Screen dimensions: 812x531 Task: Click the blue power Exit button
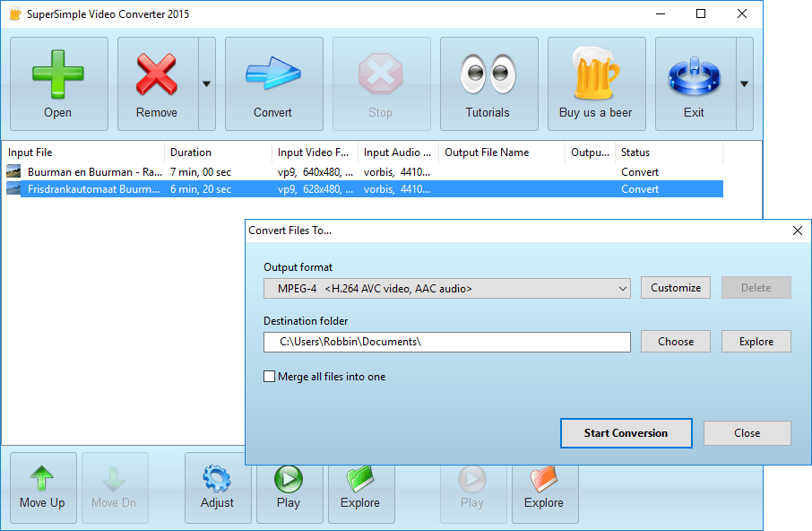pos(695,84)
